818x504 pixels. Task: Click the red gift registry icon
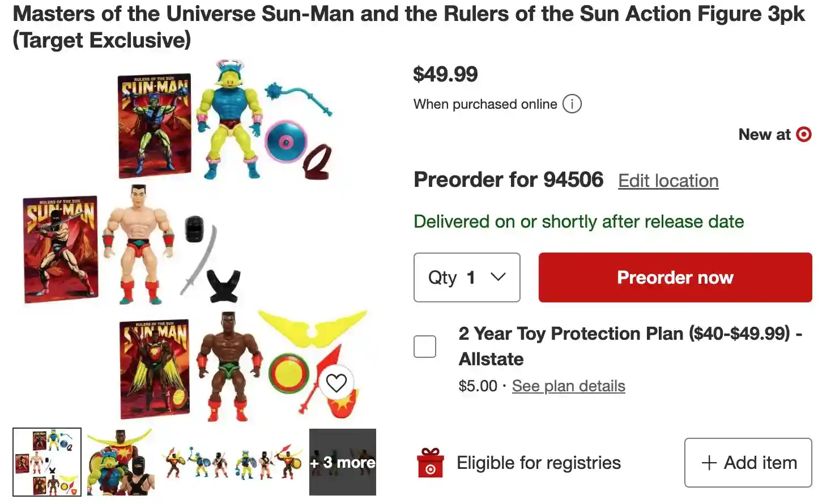(x=430, y=463)
